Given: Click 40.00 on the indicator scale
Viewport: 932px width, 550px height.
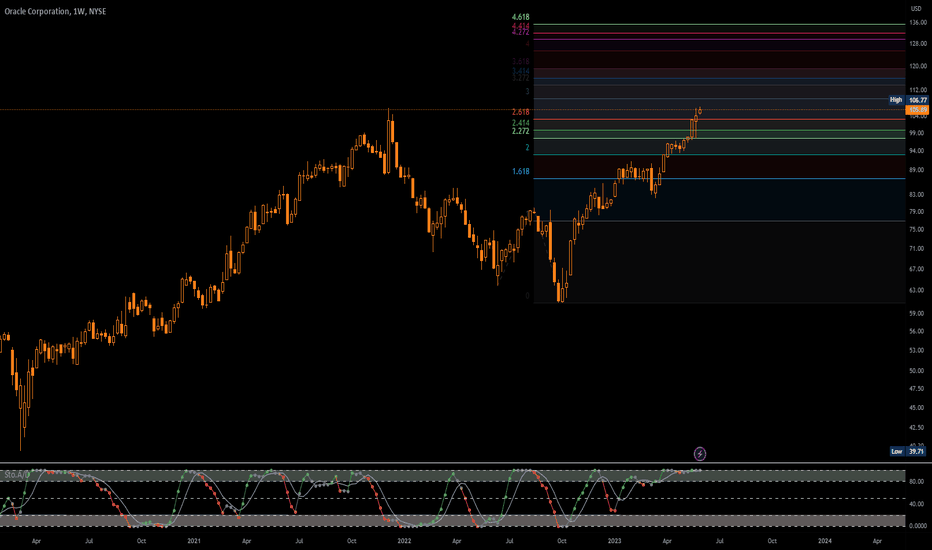Looking at the screenshot, I should pyautogui.click(x=916, y=504).
